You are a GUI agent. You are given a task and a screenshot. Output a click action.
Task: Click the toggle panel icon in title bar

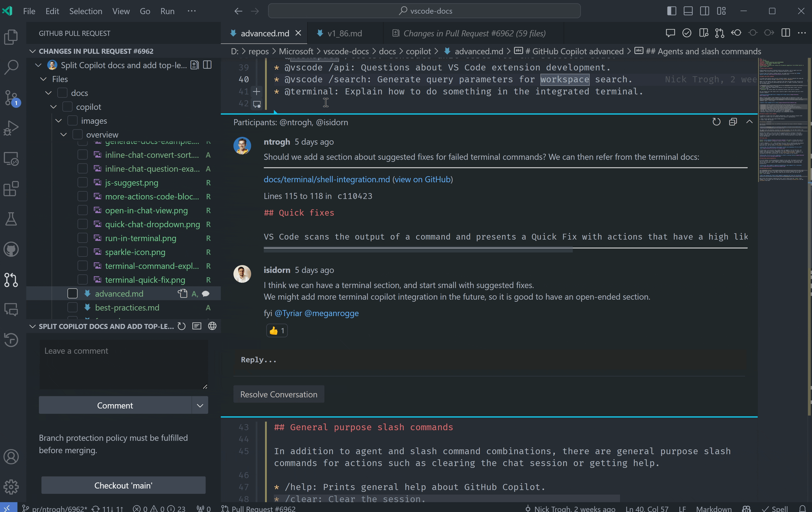pos(689,11)
